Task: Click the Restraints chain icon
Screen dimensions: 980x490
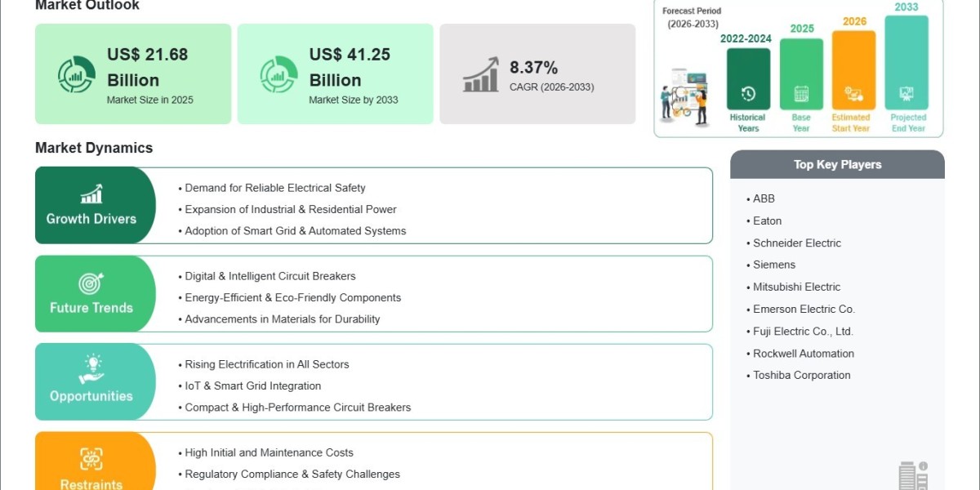Action: (x=91, y=458)
